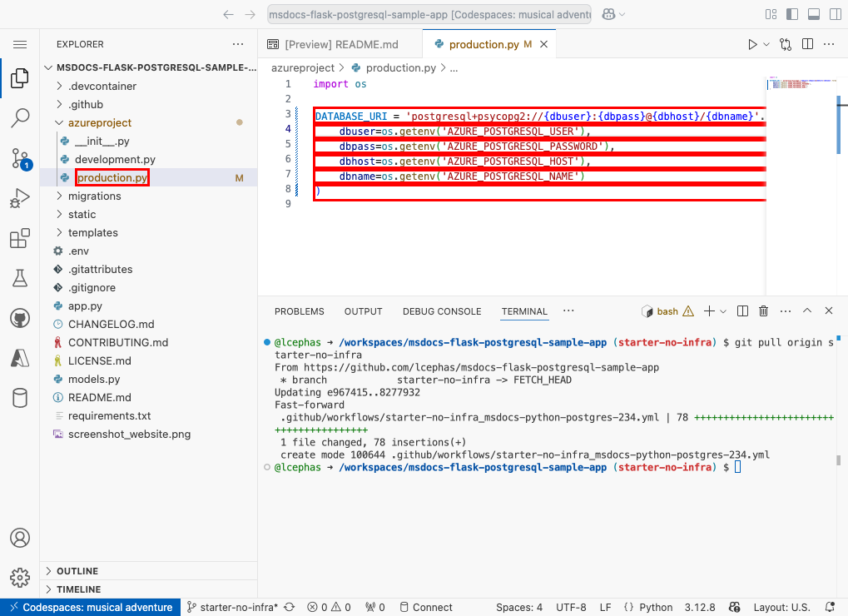Viewport: 848px width, 616px height.
Task: Open the Testing beaker view
Action: tap(20, 278)
